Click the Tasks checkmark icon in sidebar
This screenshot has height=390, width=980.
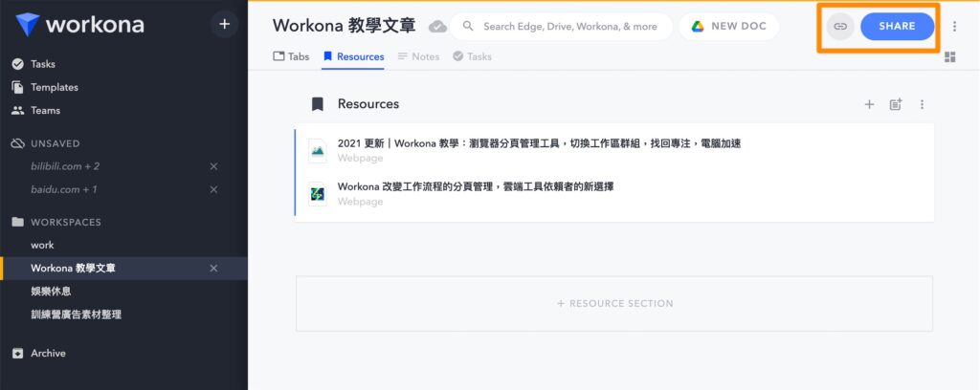(17, 64)
